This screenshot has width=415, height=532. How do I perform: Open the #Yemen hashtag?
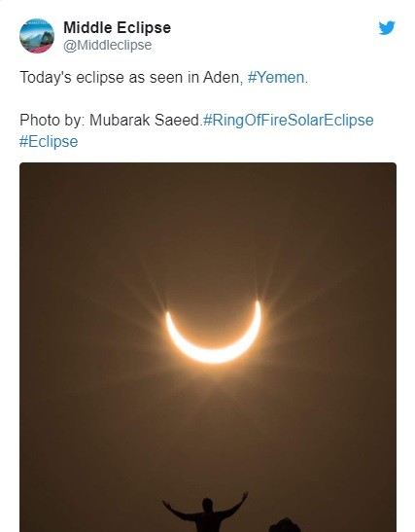click(x=276, y=78)
